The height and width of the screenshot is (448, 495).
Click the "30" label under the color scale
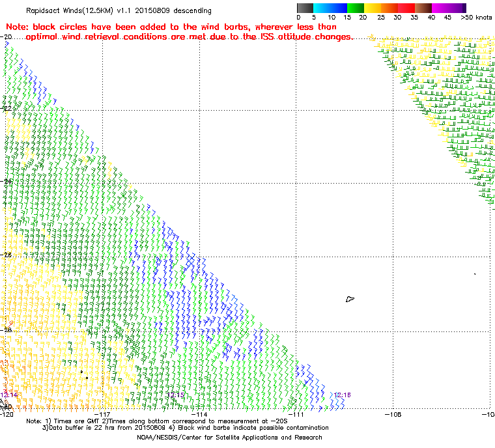click(x=397, y=18)
